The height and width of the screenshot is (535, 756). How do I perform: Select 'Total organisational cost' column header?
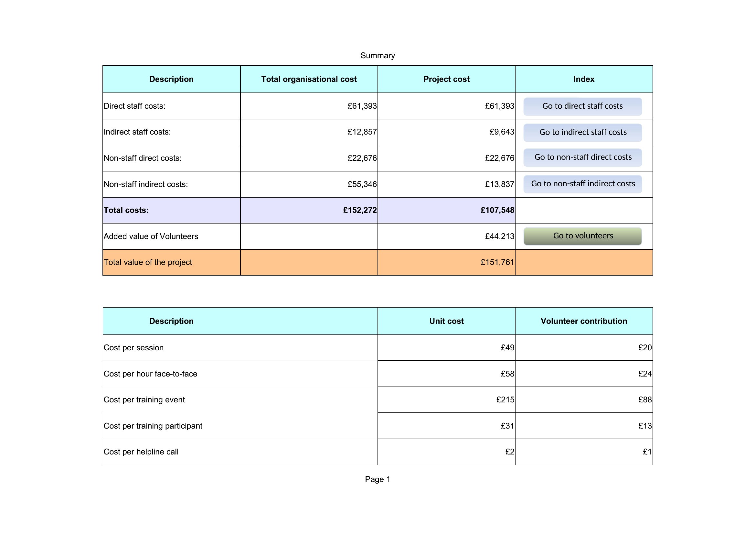(x=309, y=79)
